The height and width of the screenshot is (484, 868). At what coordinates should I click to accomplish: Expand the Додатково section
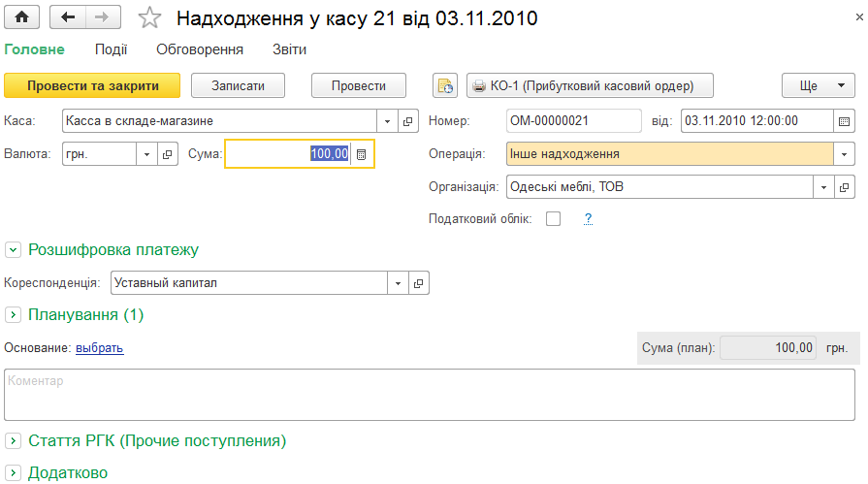pyautogui.click(x=13, y=473)
